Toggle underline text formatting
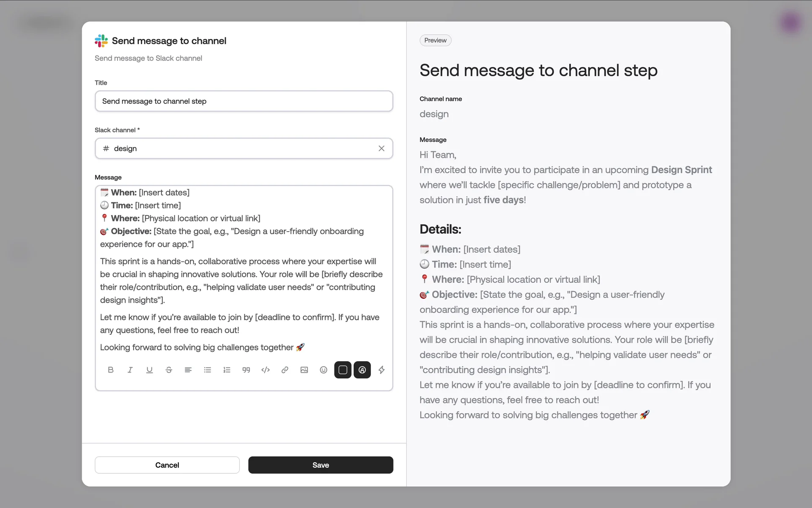 click(149, 370)
